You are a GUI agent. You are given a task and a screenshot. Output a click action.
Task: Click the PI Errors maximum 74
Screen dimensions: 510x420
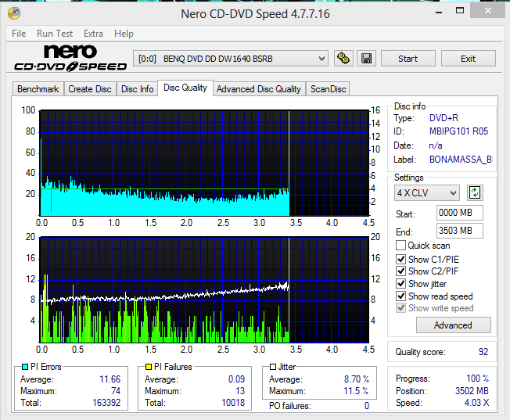tap(116, 391)
